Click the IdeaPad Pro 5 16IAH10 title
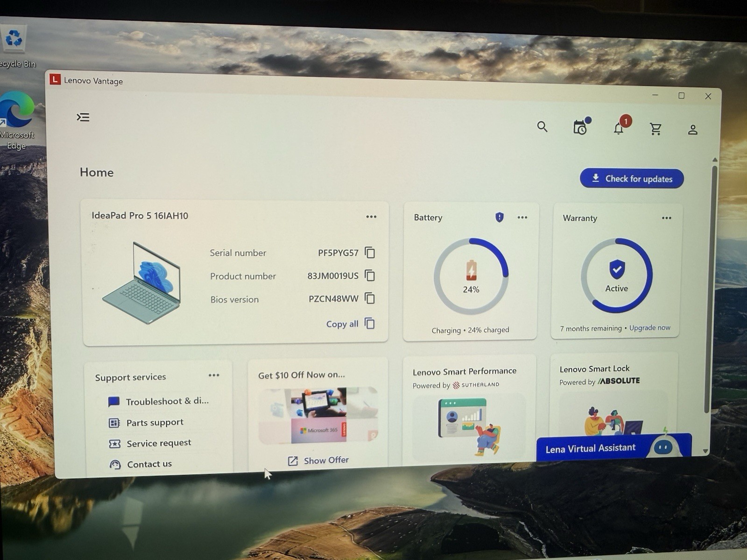Image resolution: width=747 pixels, height=560 pixels. [x=140, y=216]
